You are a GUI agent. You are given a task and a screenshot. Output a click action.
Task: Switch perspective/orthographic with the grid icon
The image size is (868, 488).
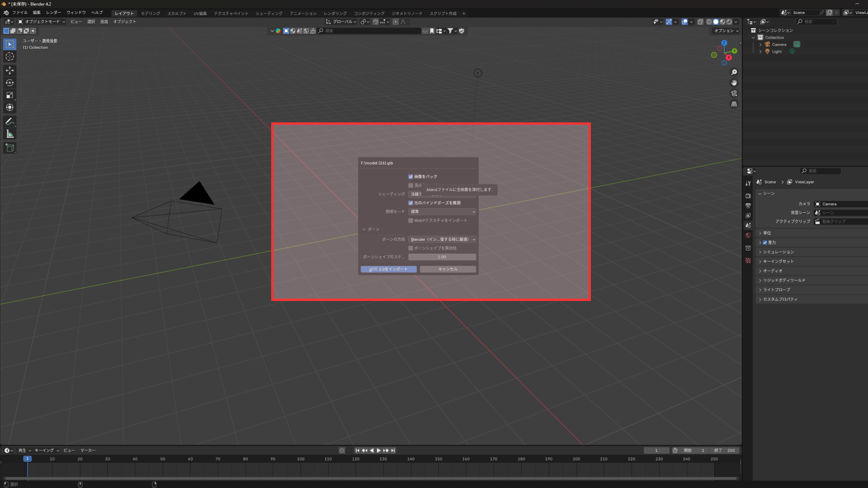(x=734, y=104)
